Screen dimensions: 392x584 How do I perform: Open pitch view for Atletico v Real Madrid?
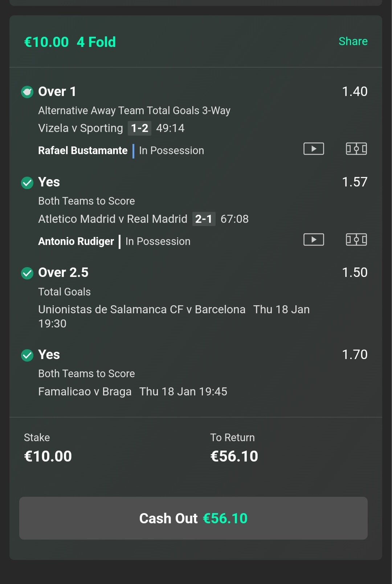pyautogui.click(x=356, y=239)
